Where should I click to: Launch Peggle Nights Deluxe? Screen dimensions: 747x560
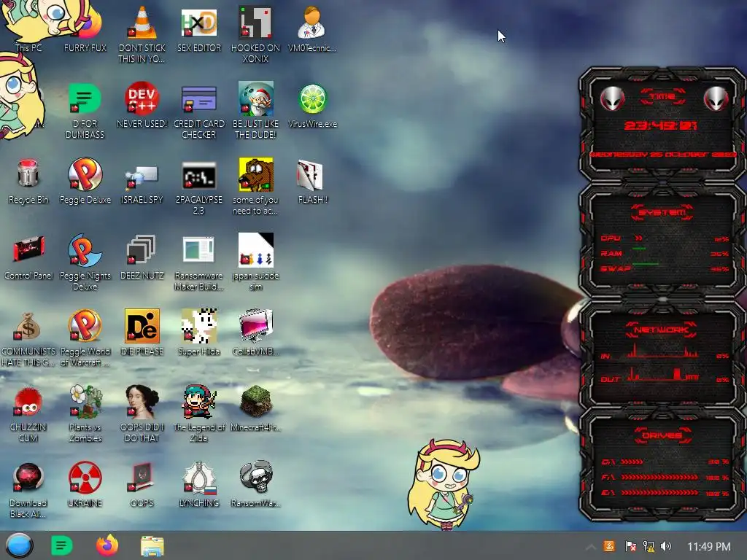pyautogui.click(x=85, y=250)
